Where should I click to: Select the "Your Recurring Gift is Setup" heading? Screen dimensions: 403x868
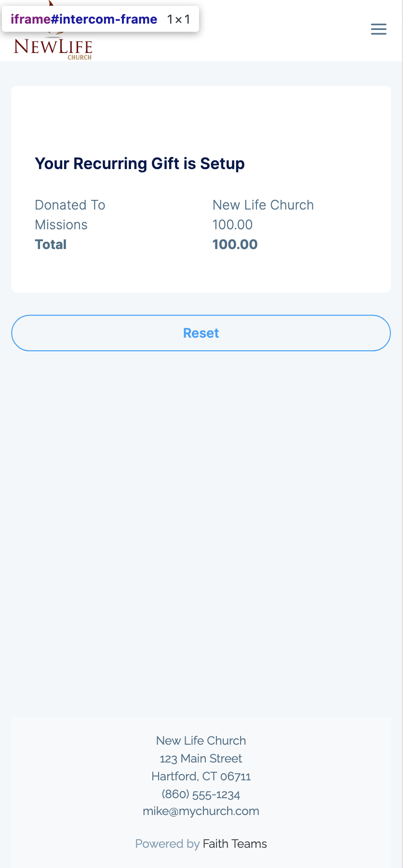[x=140, y=164]
